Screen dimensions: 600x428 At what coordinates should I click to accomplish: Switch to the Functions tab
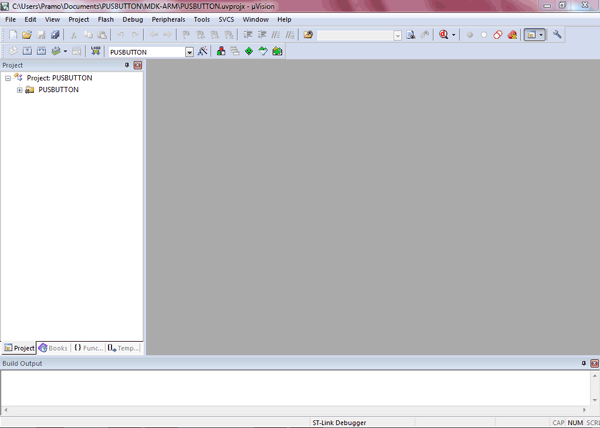(88, 348)
